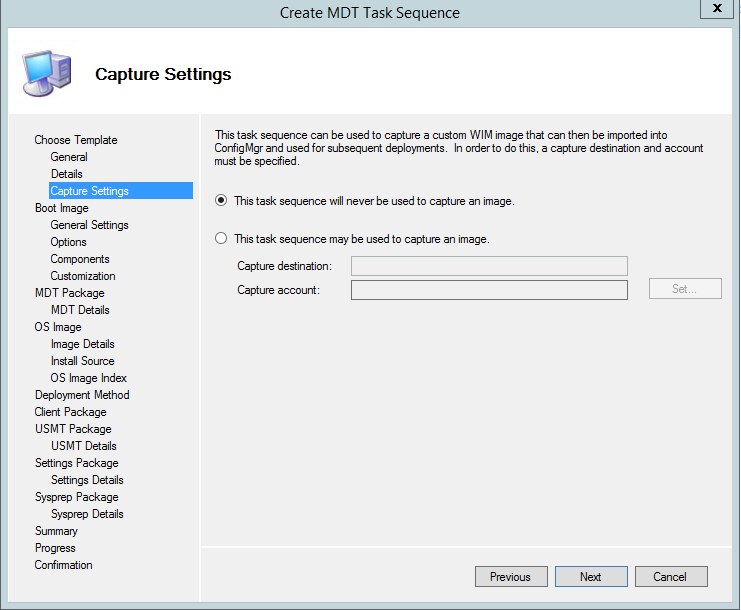Screen dimensions: 741x610
Task: Open the USMT Package step
Action: point(73,429)
